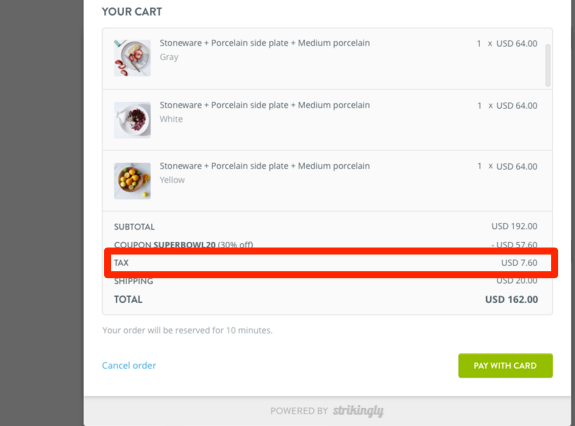Screen dimensions: 575x426
Task: Click the order reserved for 10 minutes notice
Action: point(187,330)
